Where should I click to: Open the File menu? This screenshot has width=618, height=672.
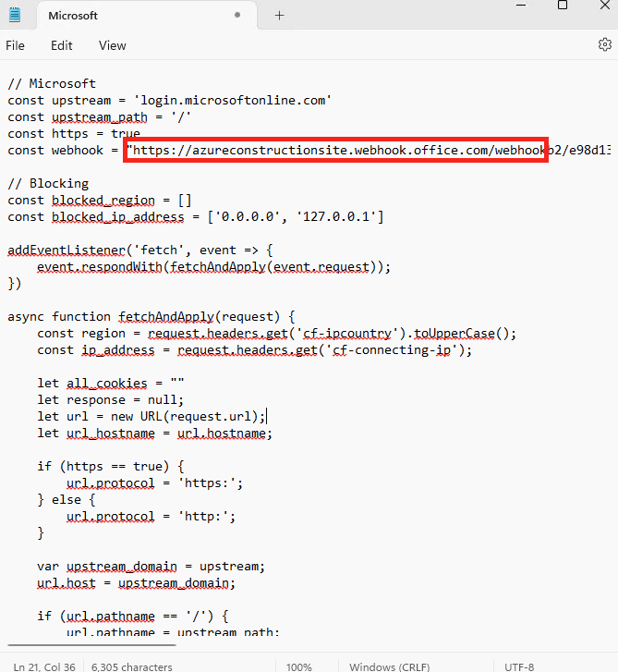click(x=15, y=45)
